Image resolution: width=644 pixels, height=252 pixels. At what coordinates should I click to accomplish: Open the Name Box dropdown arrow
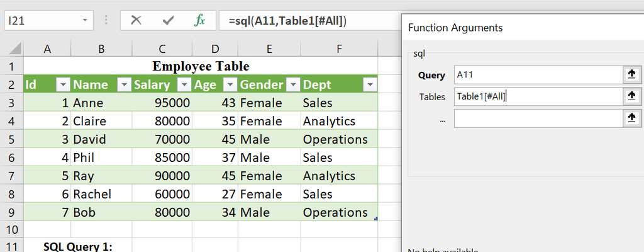85,20
